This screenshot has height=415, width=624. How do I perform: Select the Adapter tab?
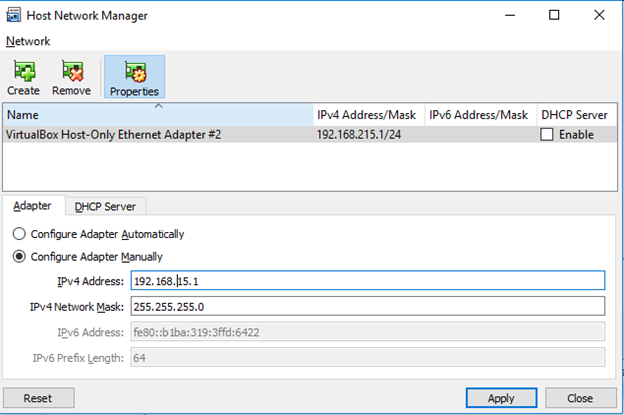32,206
